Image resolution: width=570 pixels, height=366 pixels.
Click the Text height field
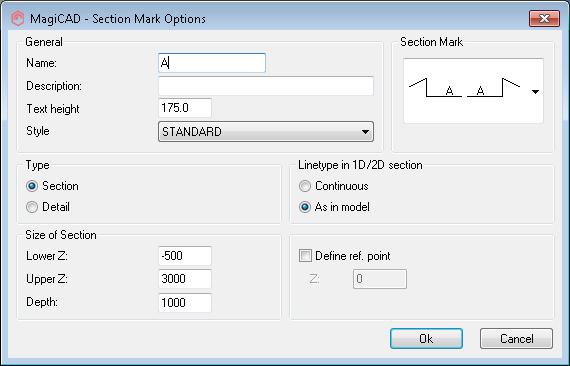[185, 108]
